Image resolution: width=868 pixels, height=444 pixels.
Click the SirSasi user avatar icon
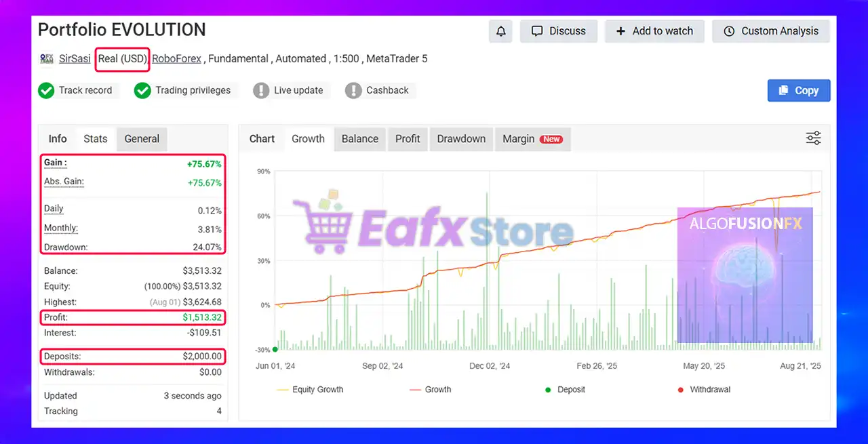click(x=47, y=59)
